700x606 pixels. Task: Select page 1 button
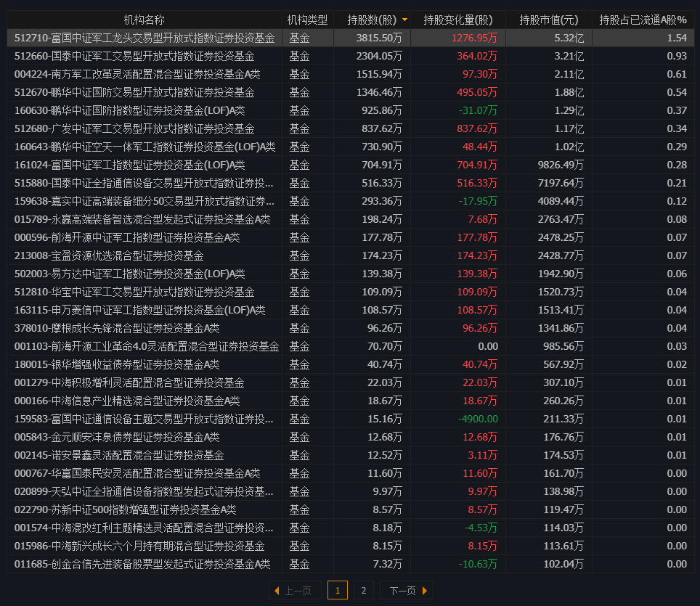tap(338, 591)
